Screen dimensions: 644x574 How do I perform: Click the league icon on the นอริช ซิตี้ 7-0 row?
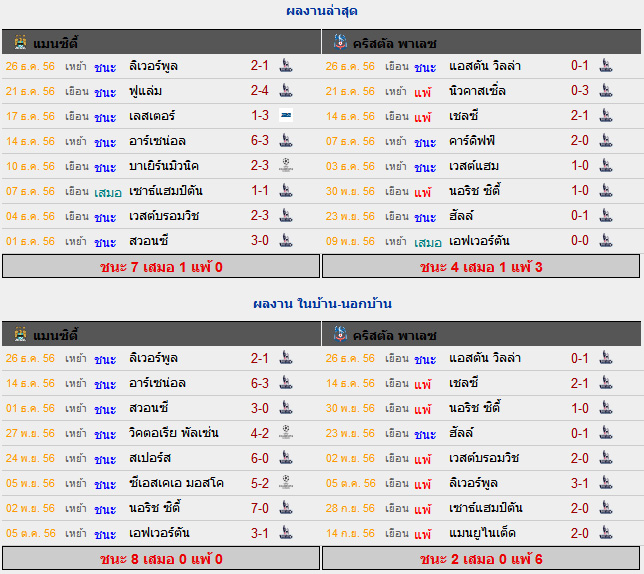point(286,508)
